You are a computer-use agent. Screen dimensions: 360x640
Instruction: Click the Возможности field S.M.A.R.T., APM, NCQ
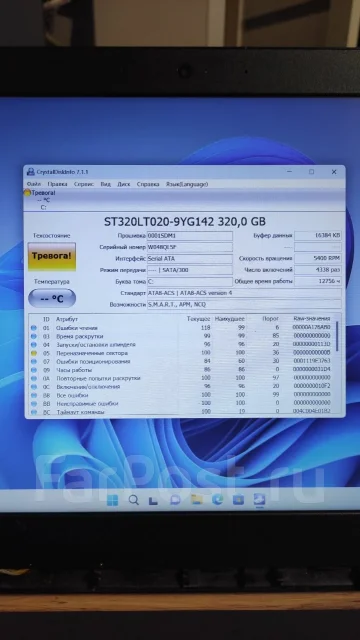click(244, 304)
